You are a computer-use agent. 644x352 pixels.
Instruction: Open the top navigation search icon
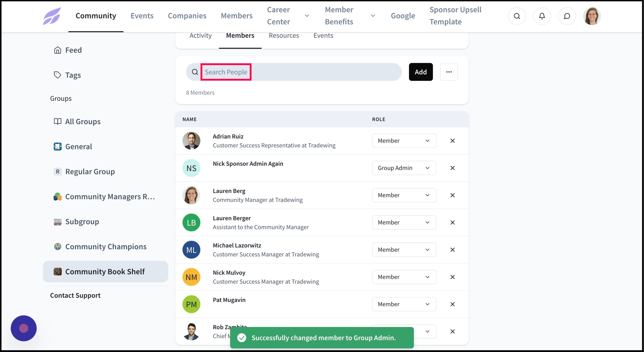[517, 16]
